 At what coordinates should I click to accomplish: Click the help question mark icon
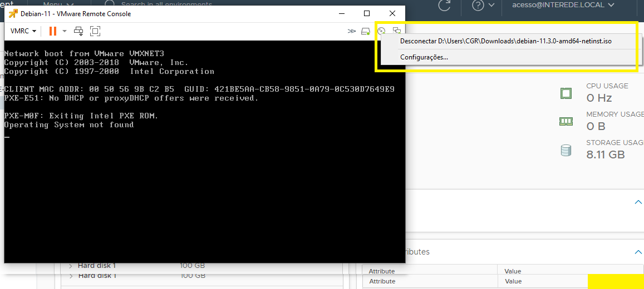pyautogui.click(x=478, y=6)
